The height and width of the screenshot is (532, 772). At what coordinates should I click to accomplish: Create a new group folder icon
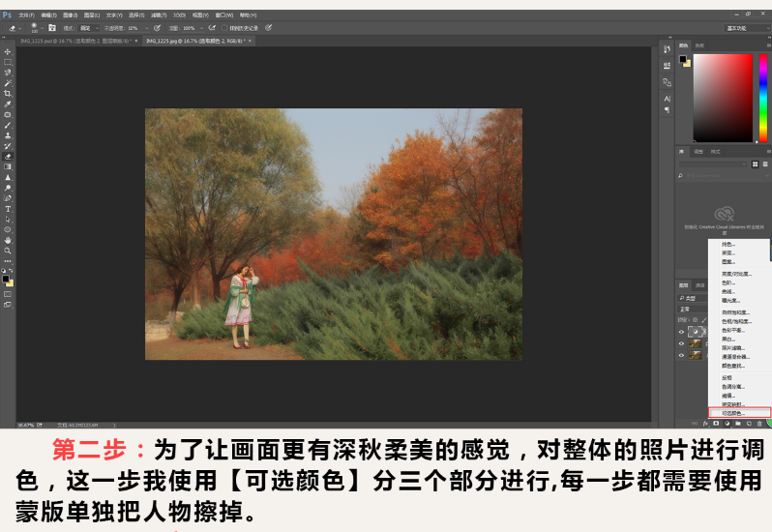[737, 424]
